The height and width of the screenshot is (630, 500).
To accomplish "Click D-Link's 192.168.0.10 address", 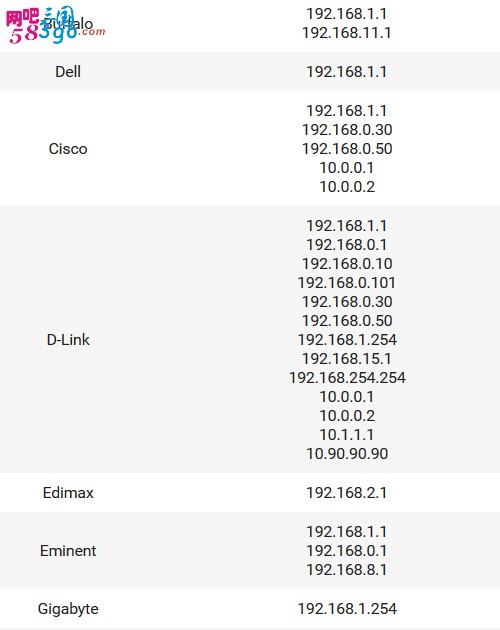I will 347,264.
